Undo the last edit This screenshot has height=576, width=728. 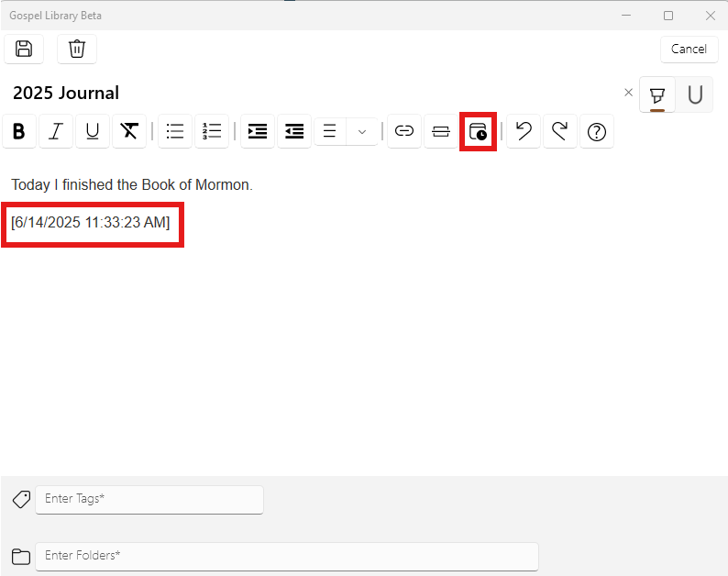click(524, 131)
